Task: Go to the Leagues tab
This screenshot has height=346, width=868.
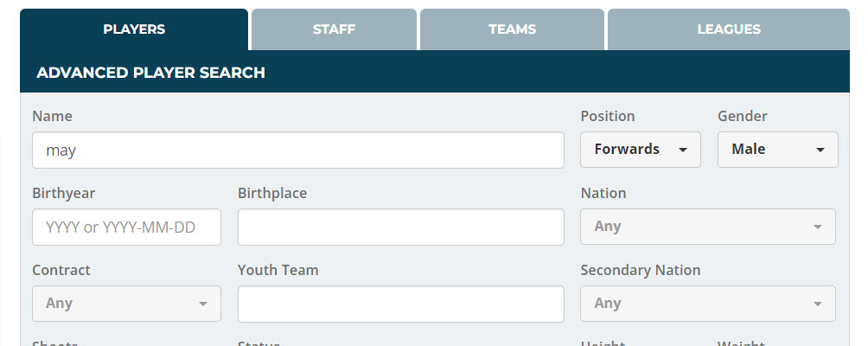Action: click(728, 29)
